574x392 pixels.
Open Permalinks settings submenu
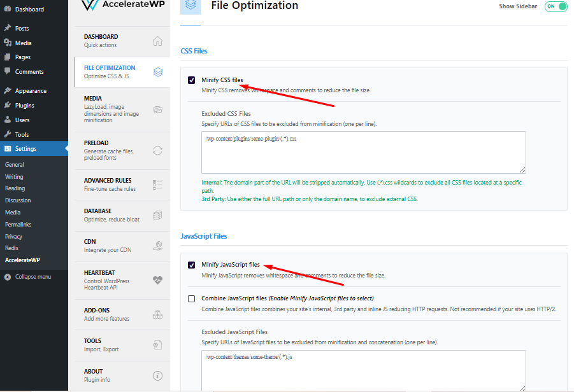(18, 224)
